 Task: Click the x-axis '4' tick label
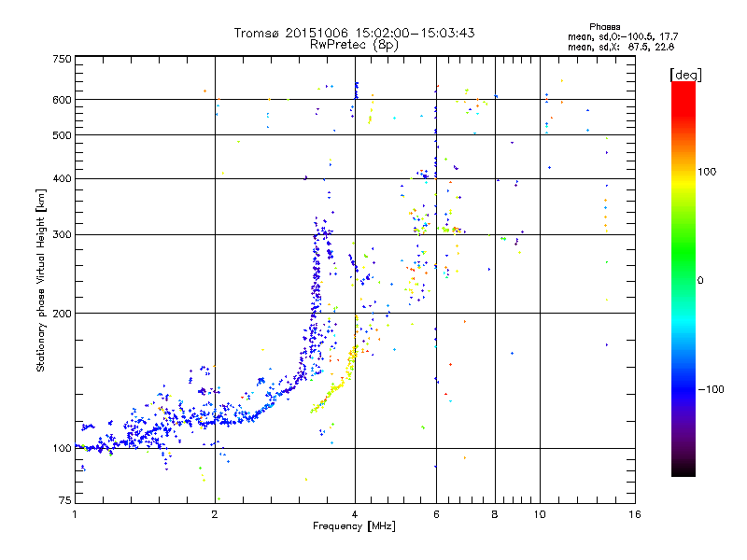[355, 514]
